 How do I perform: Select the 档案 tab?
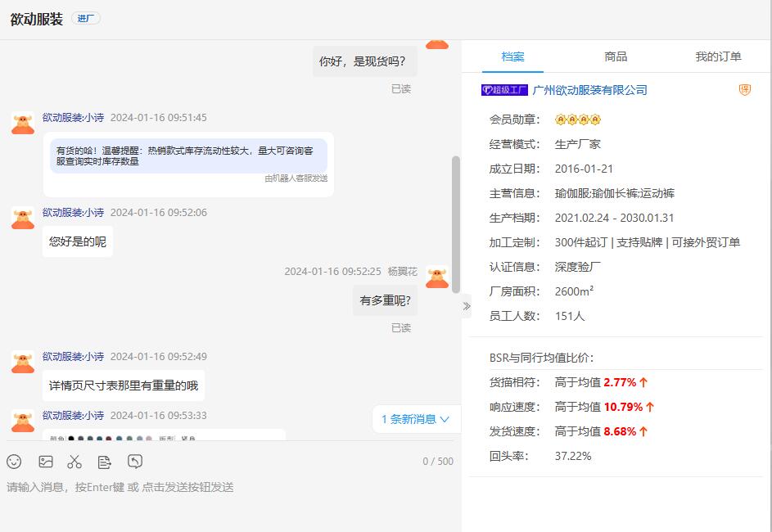point(512,56)
